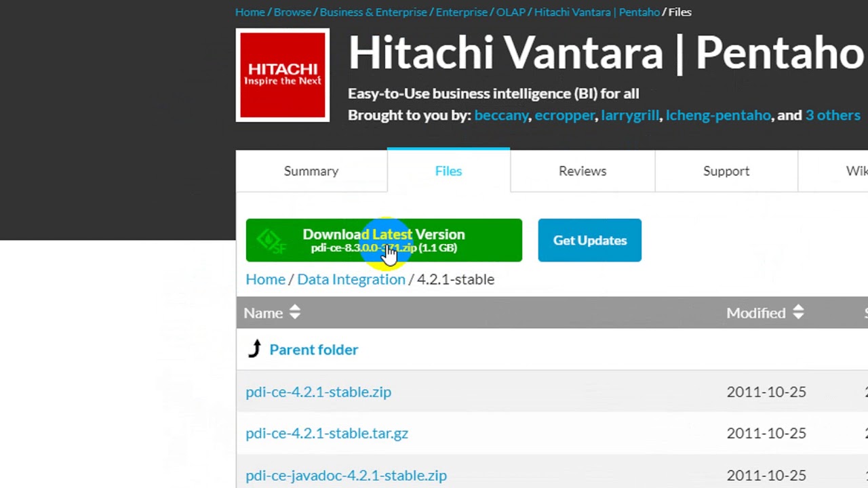This screenshot has width=868, height=488.
Task: Click the 2011-10-25 date for pdi-ce-4.2.1-stable.tar.gz
Action: [x=766, y=433]
